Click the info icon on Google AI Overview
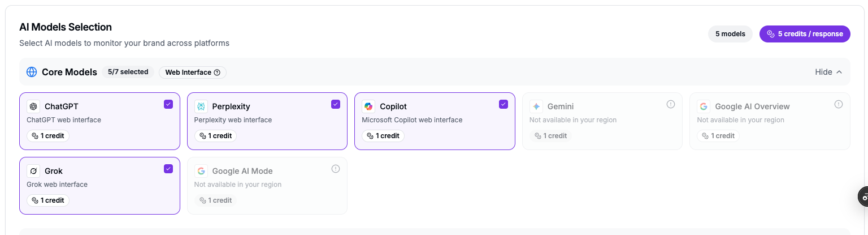The image size is (868, 235). click(x=839, y=104)
